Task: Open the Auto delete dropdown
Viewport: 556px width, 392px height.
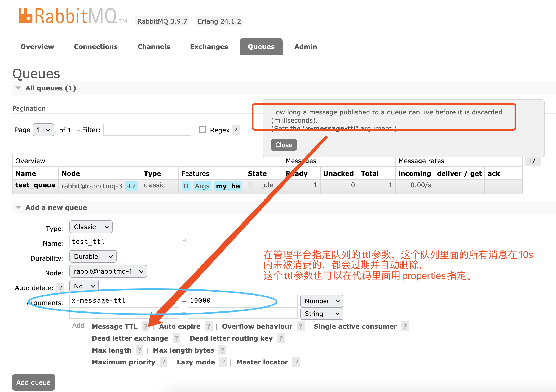Action: (84, 286)
